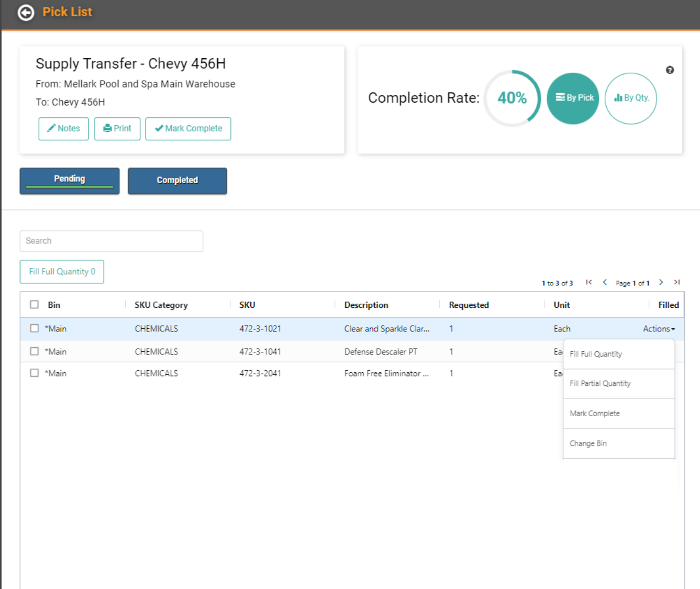
Task: Switch to the Completed tab
Action: [x=177, y=181]
